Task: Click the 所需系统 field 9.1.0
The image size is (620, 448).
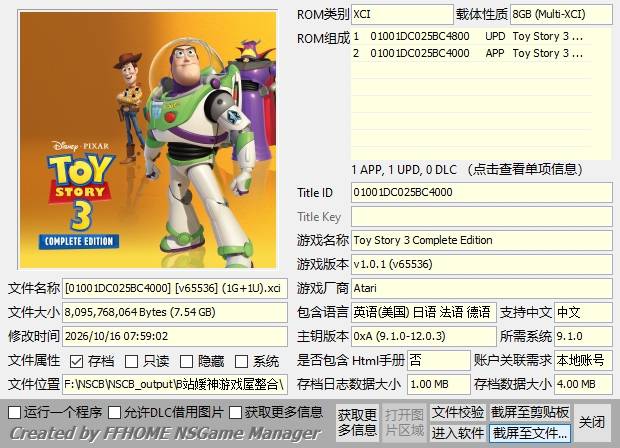Action: 583,336
